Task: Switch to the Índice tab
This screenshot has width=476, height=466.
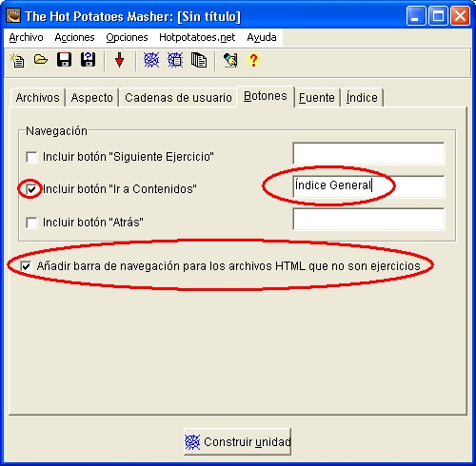Action: [362, 98]
